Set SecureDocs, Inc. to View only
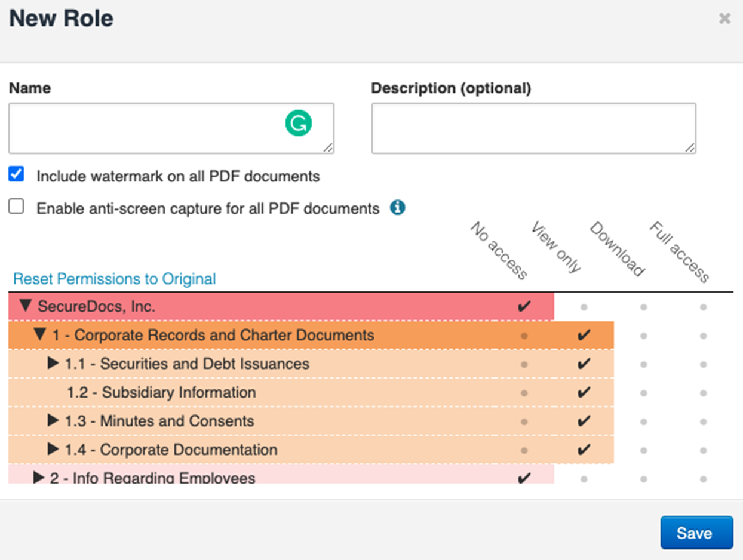Image resolution: width=743 pixels, height=560 pixels. pyautogui.click(x=584, y=307)
